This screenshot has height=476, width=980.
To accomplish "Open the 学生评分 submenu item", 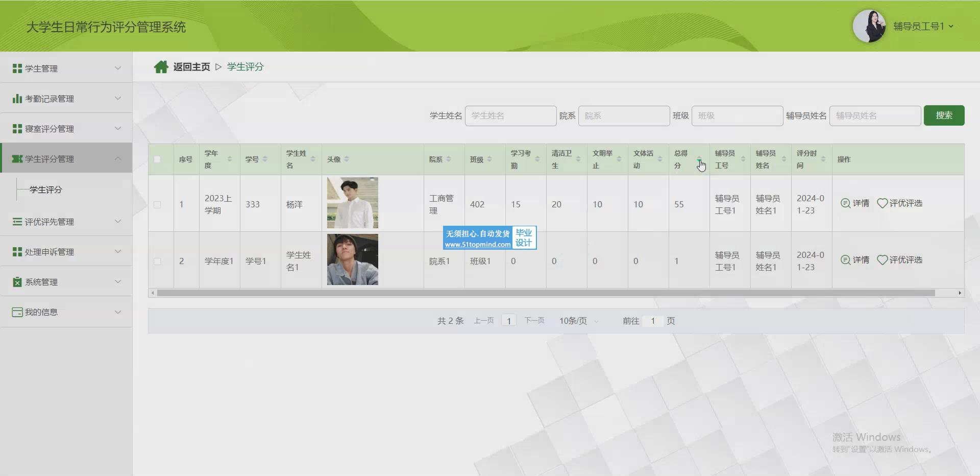I will pyautogui.click(x=45, y=189).
